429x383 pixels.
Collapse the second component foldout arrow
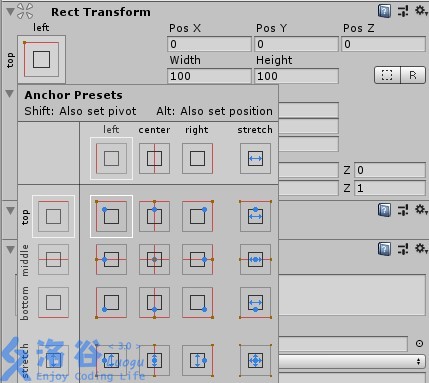pos(10,210)
